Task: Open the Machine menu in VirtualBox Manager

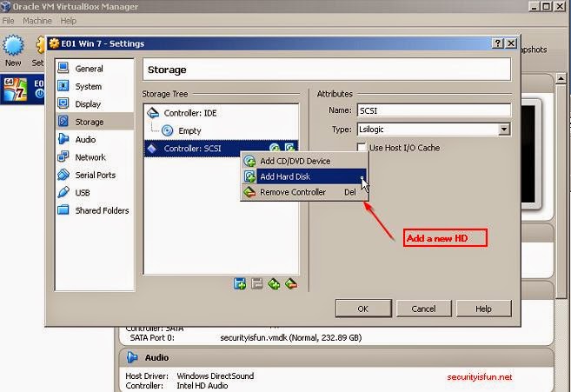Action: tap(37, 21)
